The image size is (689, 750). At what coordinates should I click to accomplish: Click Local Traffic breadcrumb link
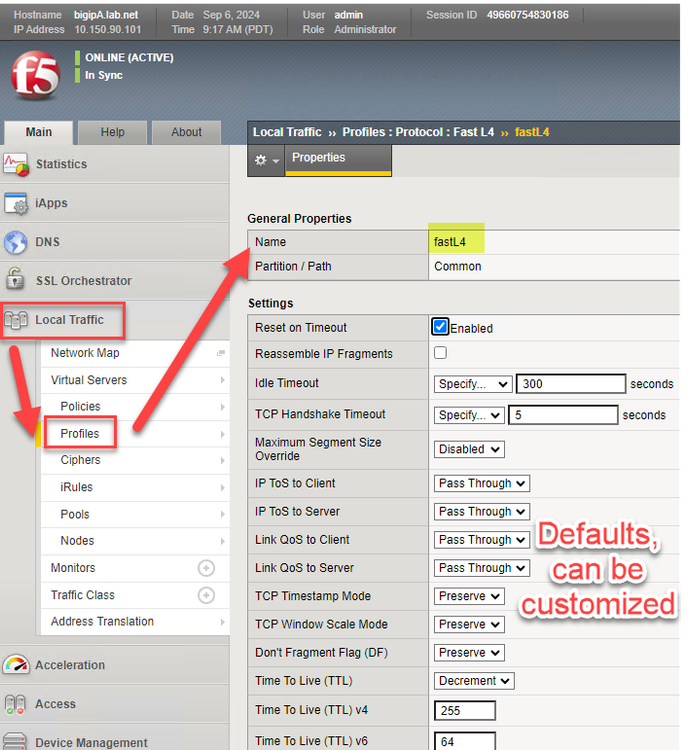[x=287, y=132]
